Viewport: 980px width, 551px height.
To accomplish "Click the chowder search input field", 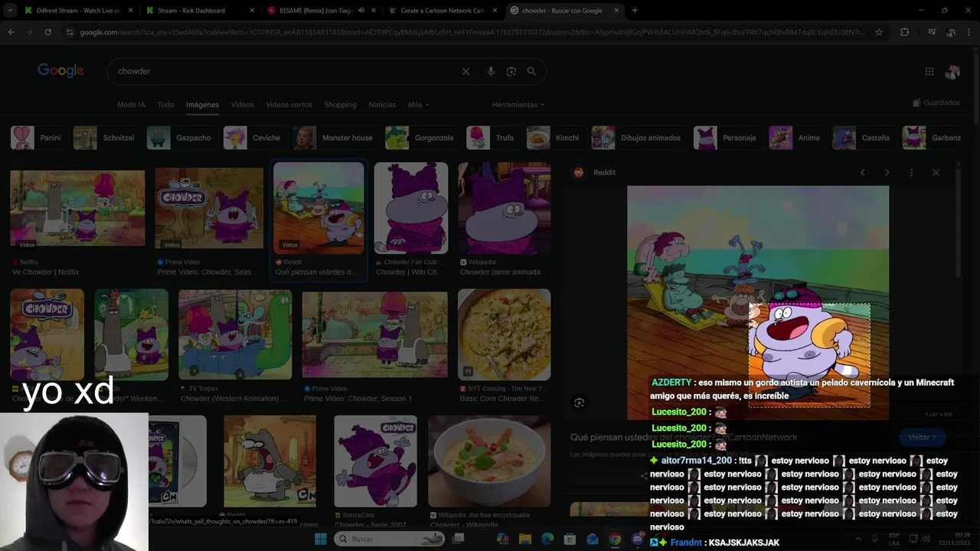I will click(283, 71).
